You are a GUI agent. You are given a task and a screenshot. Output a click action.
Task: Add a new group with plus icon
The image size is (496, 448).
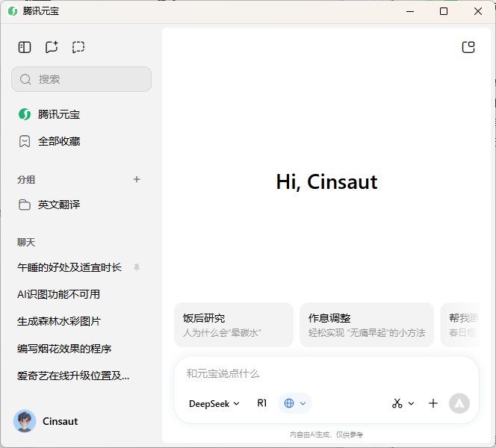pos(137,179)
